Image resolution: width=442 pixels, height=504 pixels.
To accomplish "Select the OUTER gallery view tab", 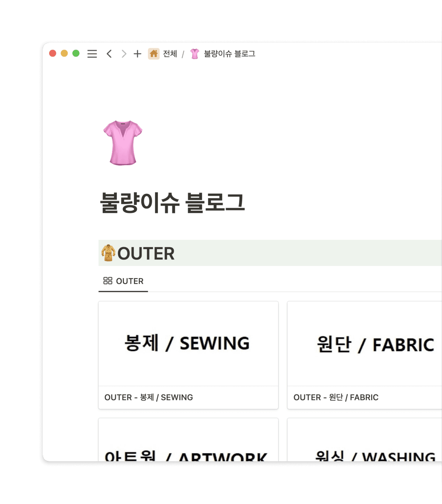I will coord(123,281).
